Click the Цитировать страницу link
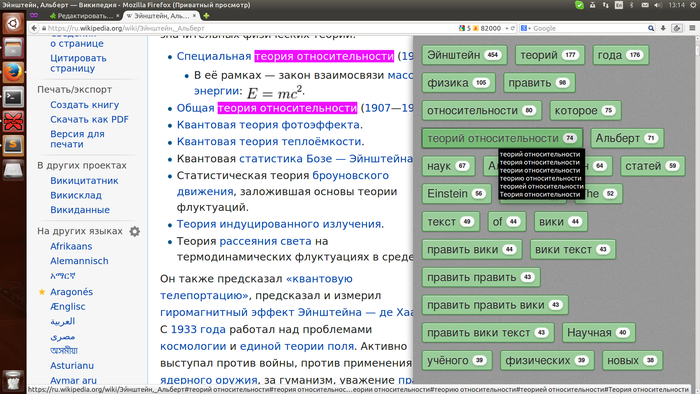This screenshot has height=394, width=700. click(78, 63)
